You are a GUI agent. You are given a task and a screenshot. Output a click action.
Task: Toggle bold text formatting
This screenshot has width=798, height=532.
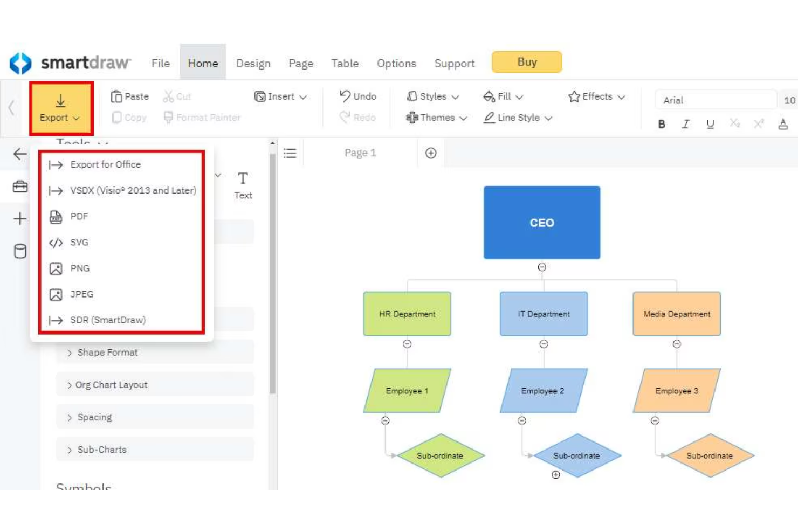662,125
